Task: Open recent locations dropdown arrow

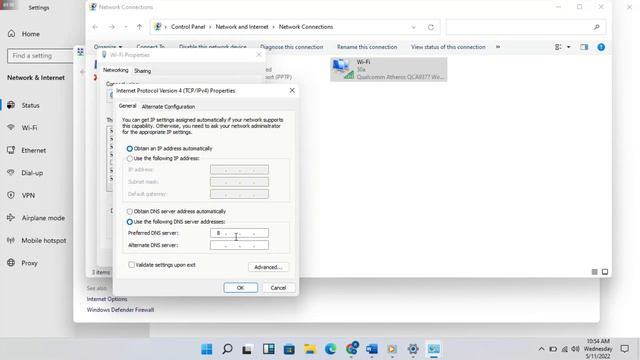Action: 126,27
